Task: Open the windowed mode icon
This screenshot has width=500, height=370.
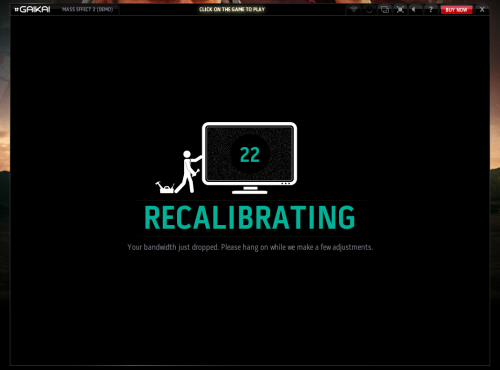Action: point(385,9)
